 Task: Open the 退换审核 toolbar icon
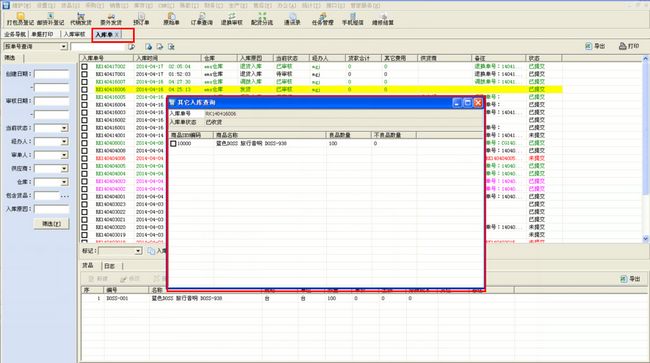(231, 19)
